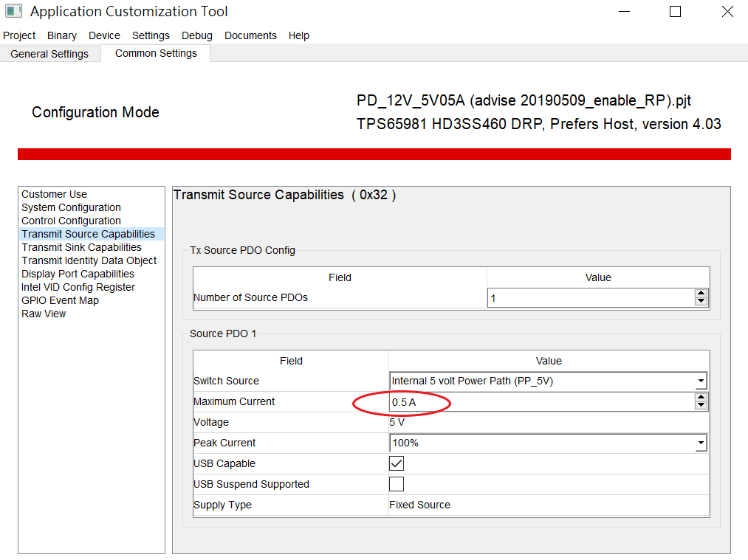Switch to General Settings tab

coord(49,54)
